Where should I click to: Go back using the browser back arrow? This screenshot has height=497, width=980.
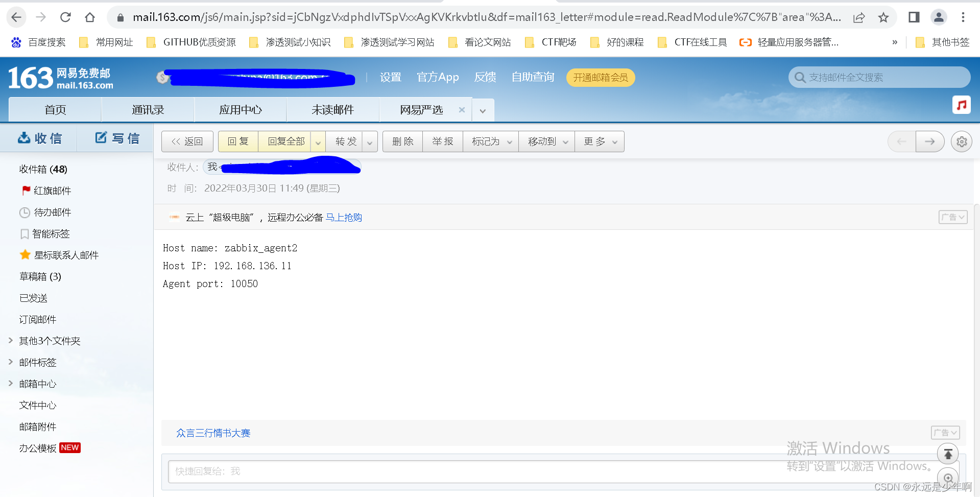click(16, 17)
